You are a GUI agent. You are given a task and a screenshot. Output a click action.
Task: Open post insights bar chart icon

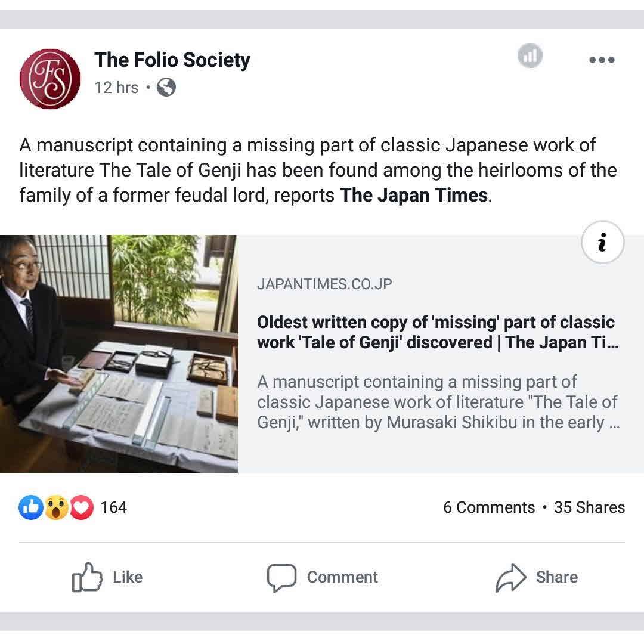[530, 57]
